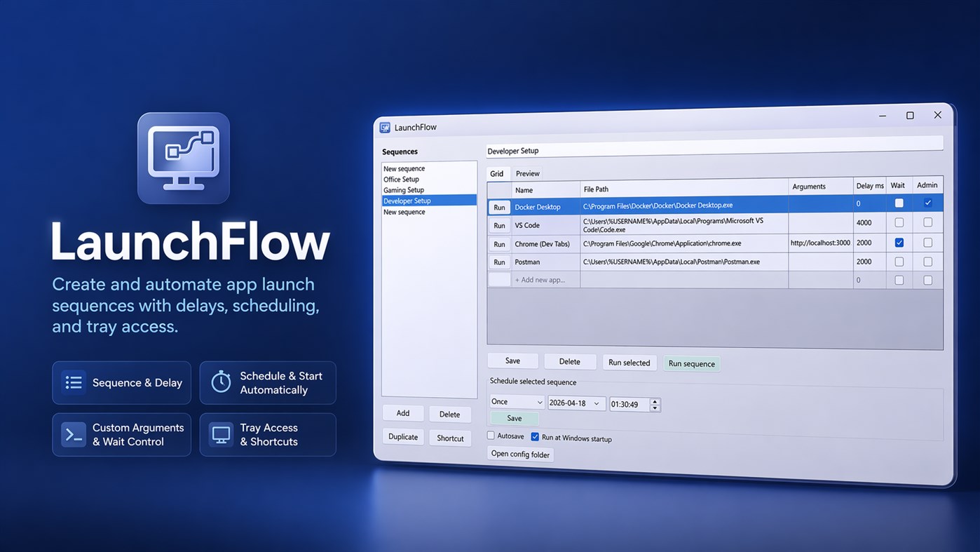Image resolution: width=980 pixels, height=552 pixels.
Task: Click the Duplicate sequence button
Action: 402,436
